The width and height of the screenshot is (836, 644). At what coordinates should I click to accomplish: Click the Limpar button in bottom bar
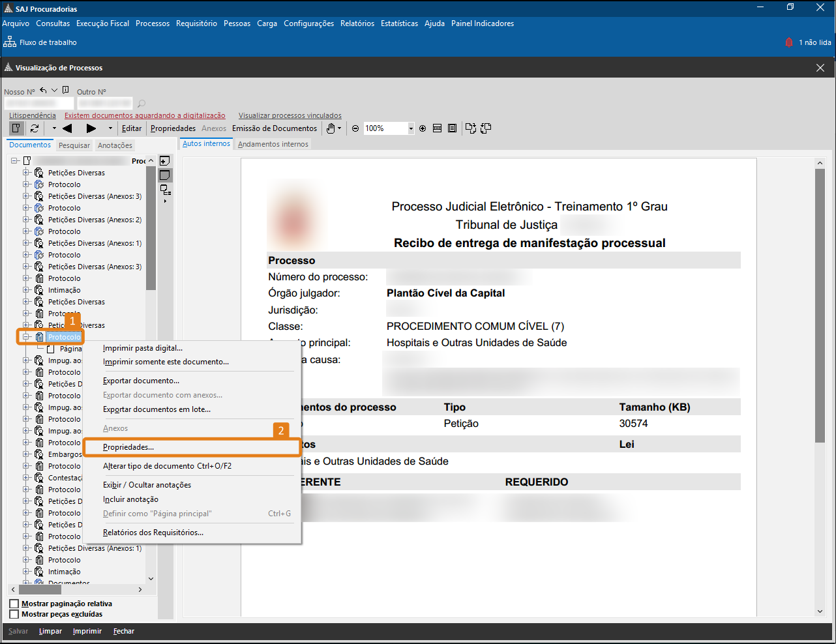tap(50, 631)
